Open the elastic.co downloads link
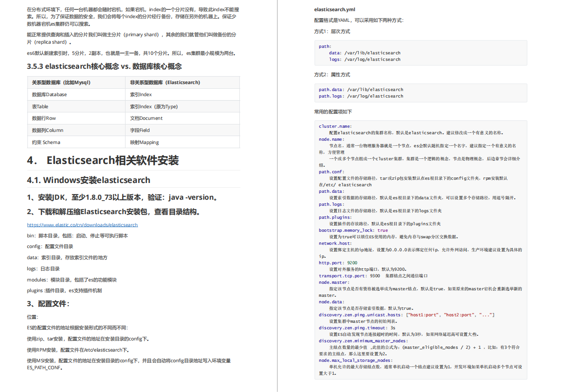Viewport: 562px width, 392px height. click(x=82, y=225)
